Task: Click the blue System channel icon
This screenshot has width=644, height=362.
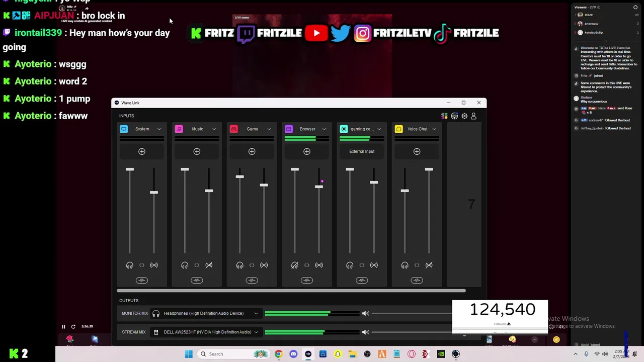Action: click(x=124, y=129)
